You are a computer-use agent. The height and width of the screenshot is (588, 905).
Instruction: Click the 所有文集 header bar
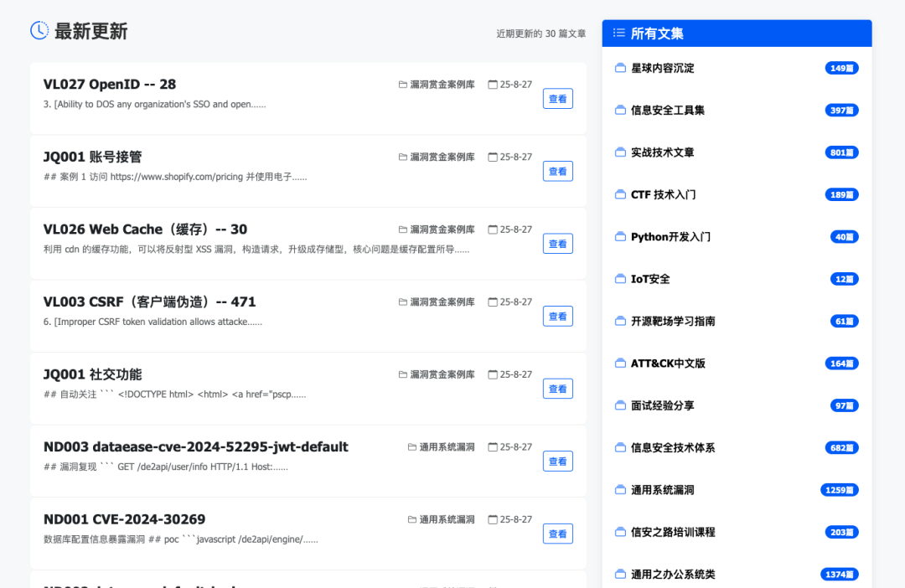pyautogui.click(x=737, y=33)
